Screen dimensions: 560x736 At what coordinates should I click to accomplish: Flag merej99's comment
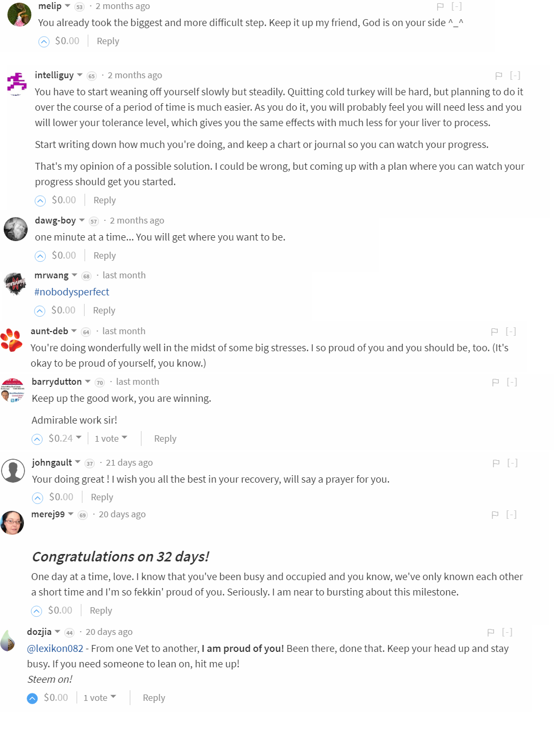495,515
